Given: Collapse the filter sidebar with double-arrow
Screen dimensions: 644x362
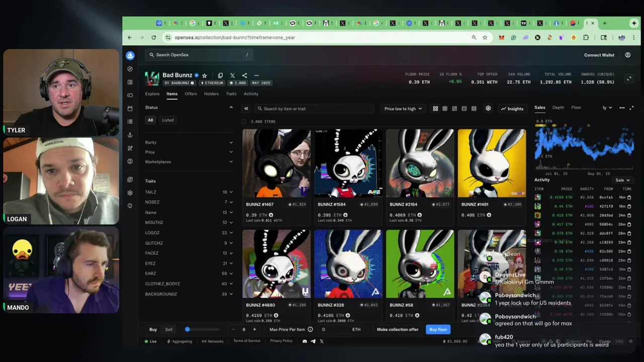Looking at the screenshot, I should [x=246, y=109].
